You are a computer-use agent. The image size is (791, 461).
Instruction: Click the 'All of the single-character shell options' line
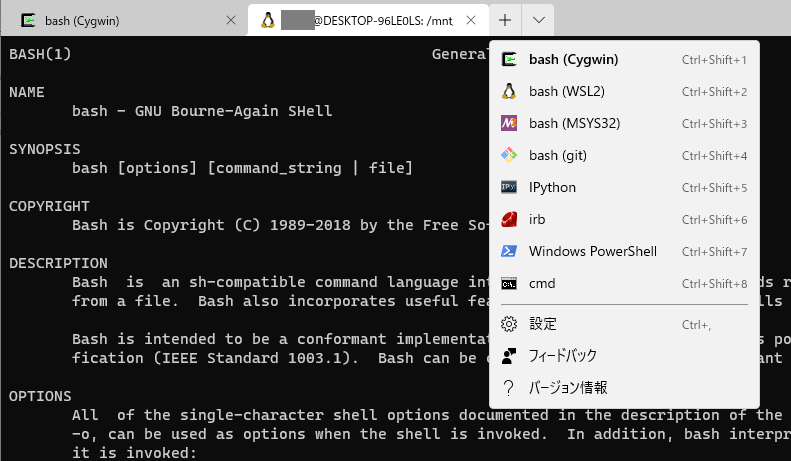click(427, 415)
